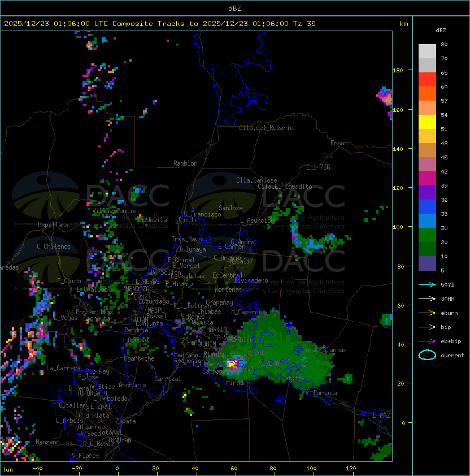Image resolution: width=470 pixels, height=476 pixels.
Task: Click the magenta eb+bip arrow legend icon
Action: point(427,341)
